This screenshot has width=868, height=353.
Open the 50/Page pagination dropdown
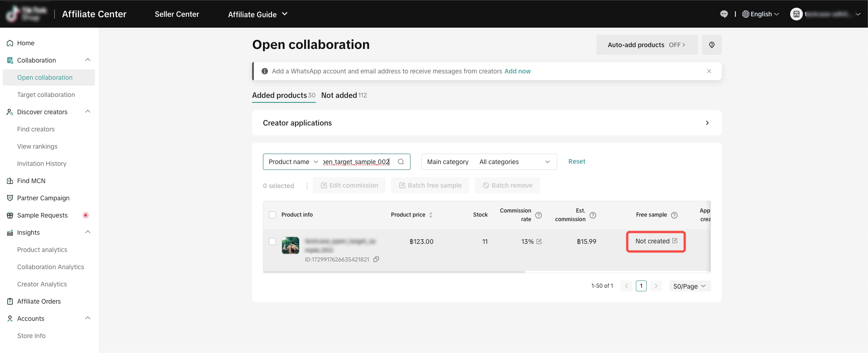pos(689,286)
